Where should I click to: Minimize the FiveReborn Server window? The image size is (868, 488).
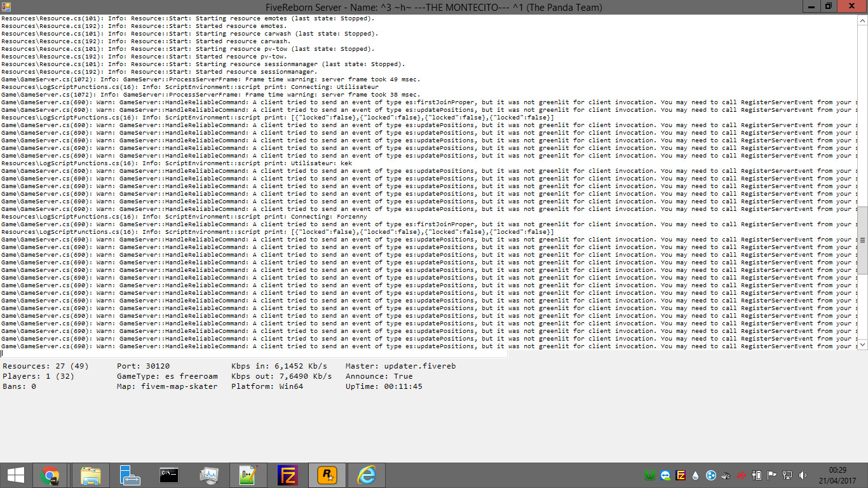point(811,6)
